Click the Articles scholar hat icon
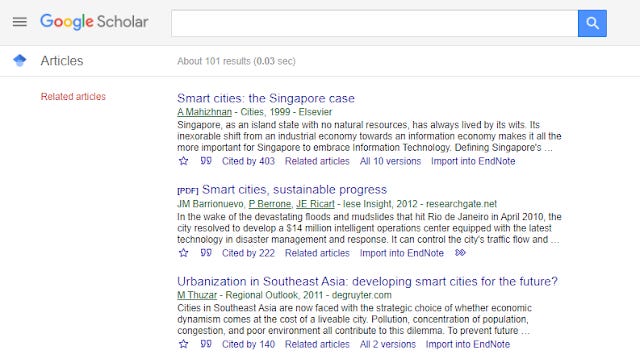This screenshot has width=640, height=363. tap(20, 60)
